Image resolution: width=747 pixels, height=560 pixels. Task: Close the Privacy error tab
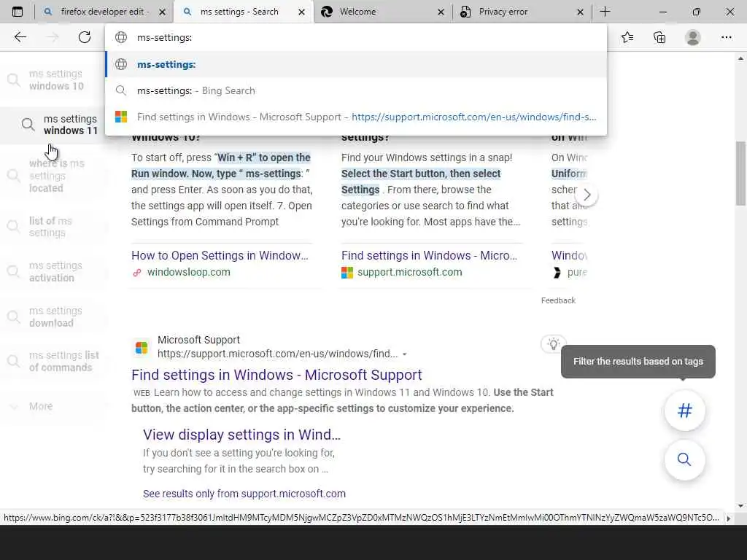point(580,12)
